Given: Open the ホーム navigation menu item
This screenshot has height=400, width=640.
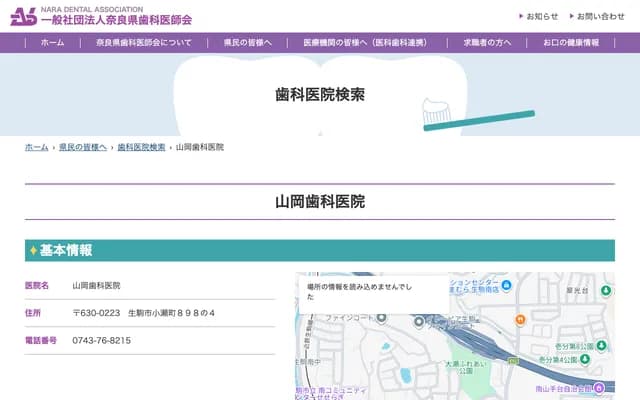Looking at the screenshot, I should (x=53, y=43).
